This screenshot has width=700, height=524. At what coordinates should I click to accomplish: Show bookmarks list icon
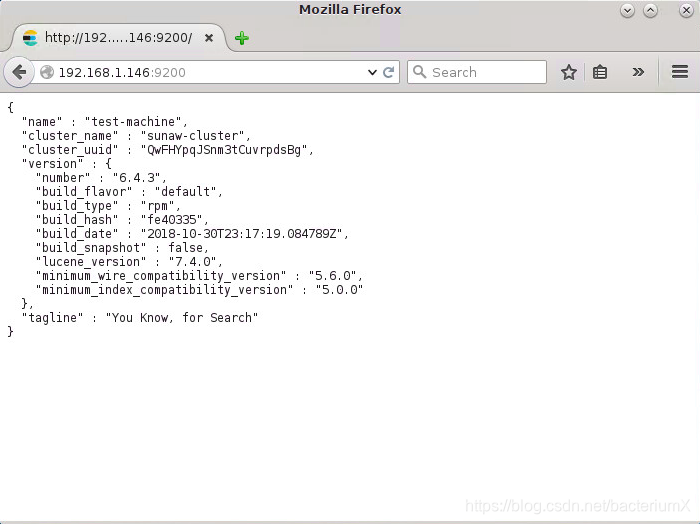(600, 72)
